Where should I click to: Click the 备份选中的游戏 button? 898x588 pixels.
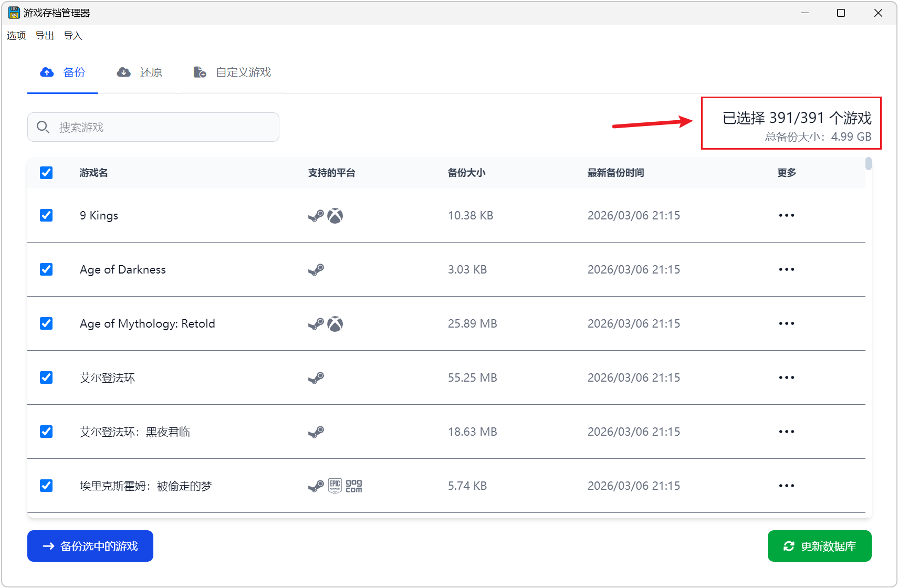tap(90, 546)
